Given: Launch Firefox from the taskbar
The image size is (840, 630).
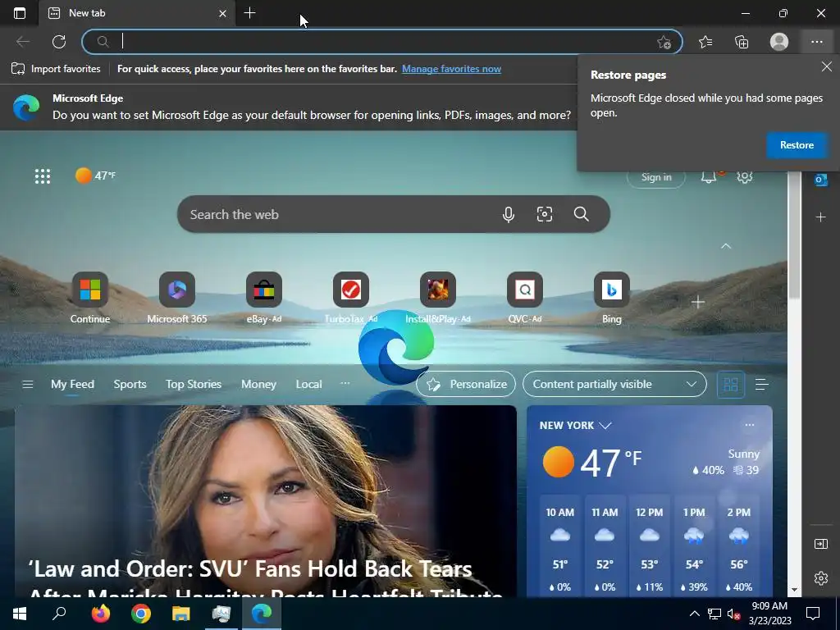Looking at the screenshot, I should point(100,614).
